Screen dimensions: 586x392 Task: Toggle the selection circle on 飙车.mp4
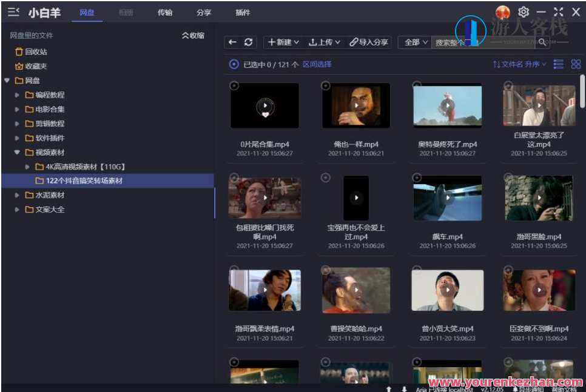pyautogui.click(x=417, y=178)
